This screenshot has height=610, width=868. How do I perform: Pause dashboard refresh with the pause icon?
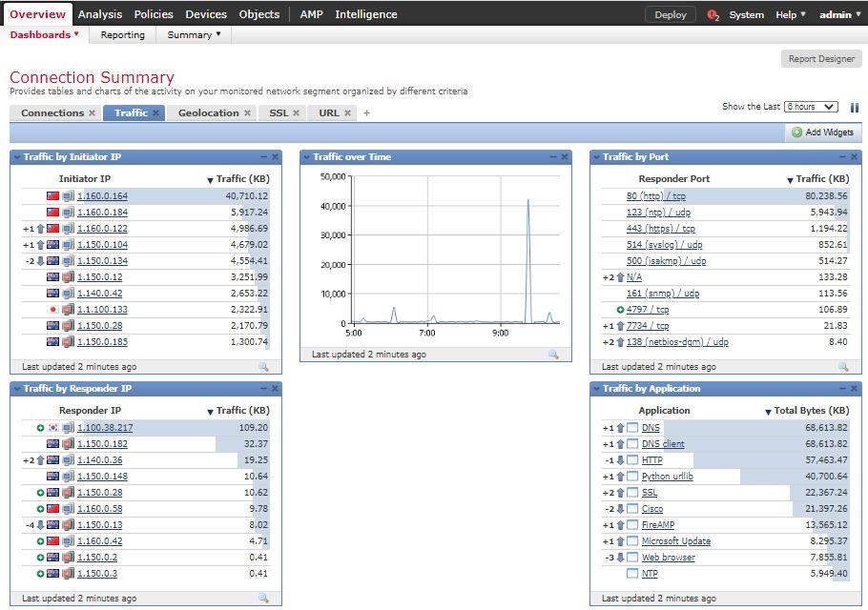click(x=855, y=108)
